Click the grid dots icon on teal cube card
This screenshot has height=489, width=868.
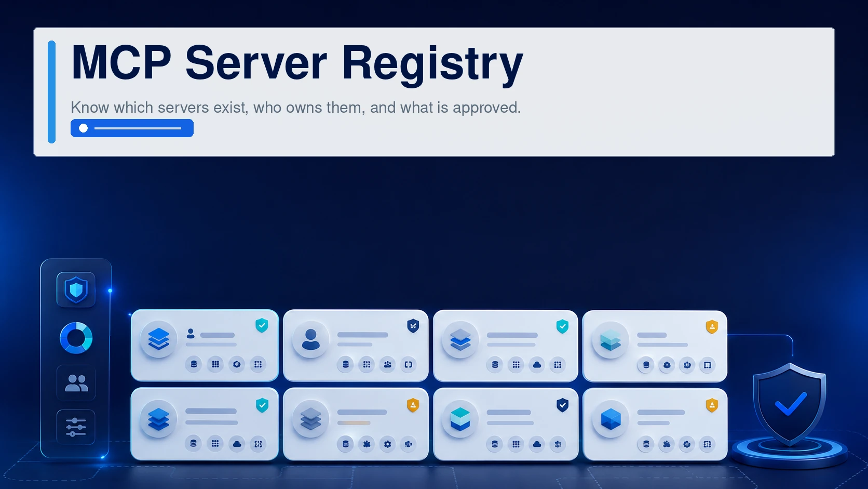coord(516,444)
